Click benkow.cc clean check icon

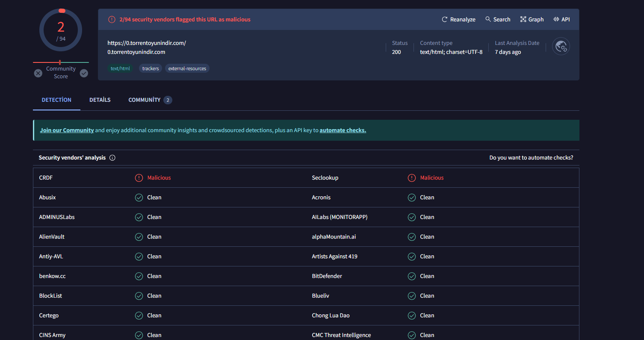(x=139, y=276)
